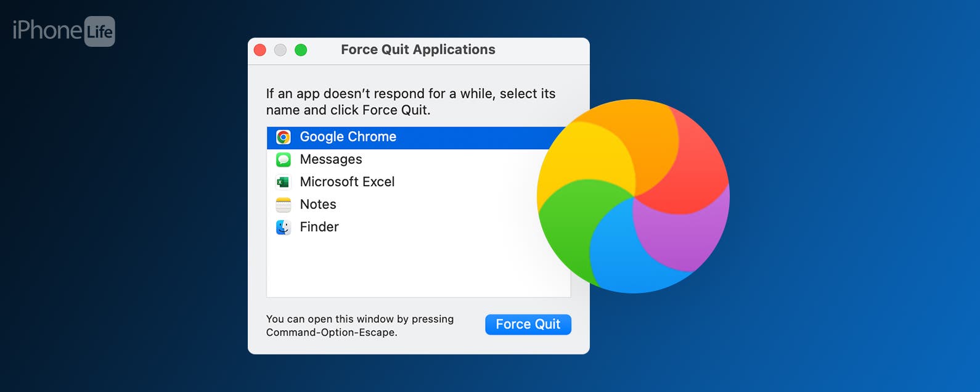
Task: Click the Notes app icon
Action: click(x=283, y=204)
